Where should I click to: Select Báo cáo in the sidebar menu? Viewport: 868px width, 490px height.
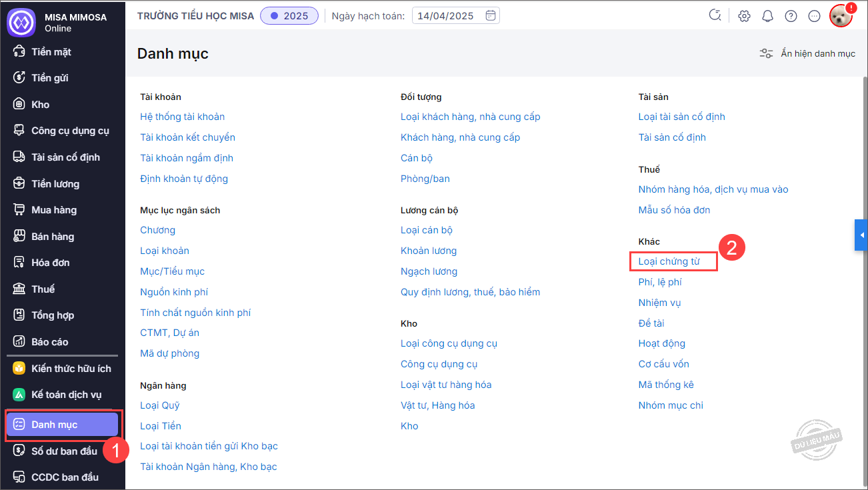(x=50, y=342)
